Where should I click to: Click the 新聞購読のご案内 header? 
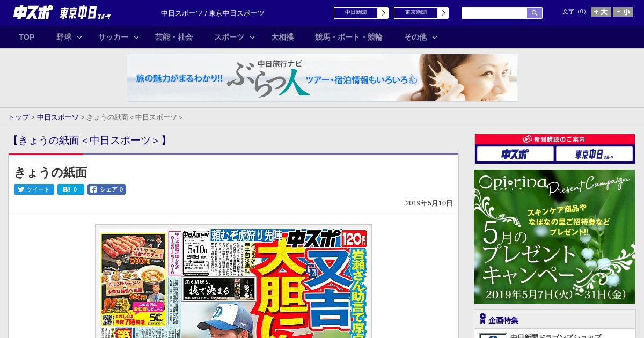555,139
